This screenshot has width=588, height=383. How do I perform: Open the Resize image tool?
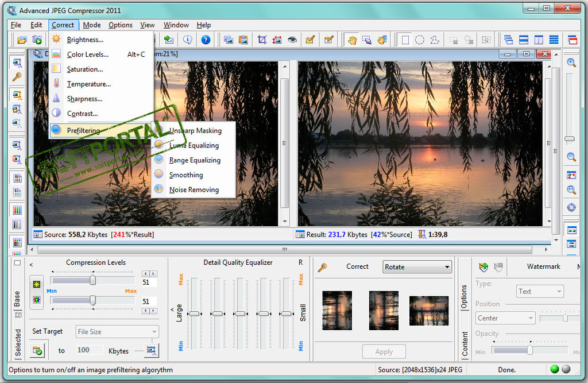pyautogui.click(x=276, y=39)
